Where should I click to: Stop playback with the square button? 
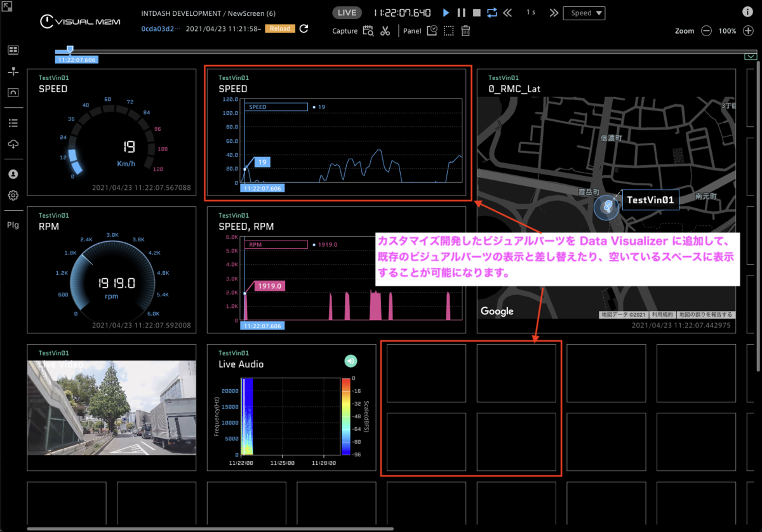point(477,13)
